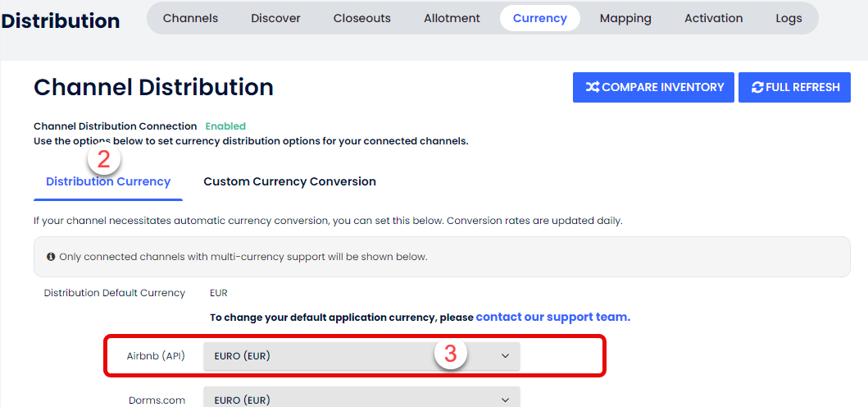Expand the Dorms.com currency dropdown
This screenshot has width=868, height=407.
[361, 400]
